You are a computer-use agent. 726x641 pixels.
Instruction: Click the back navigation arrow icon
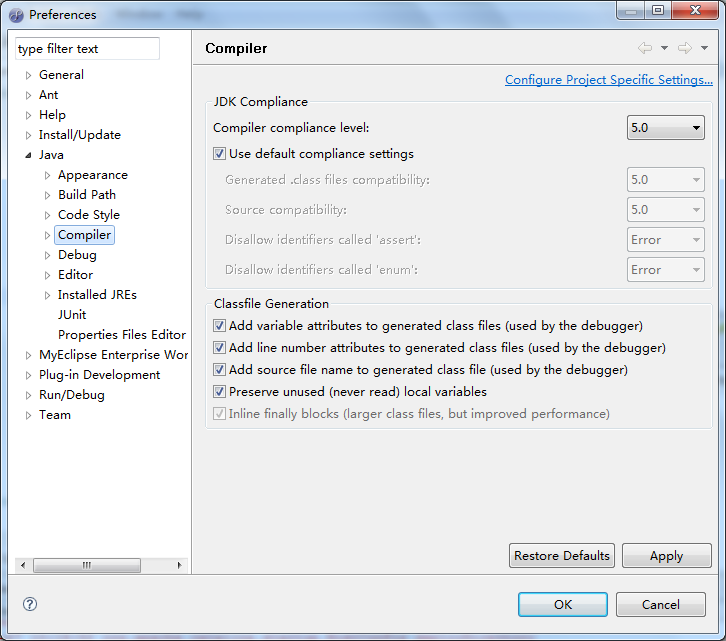point(645,48)
